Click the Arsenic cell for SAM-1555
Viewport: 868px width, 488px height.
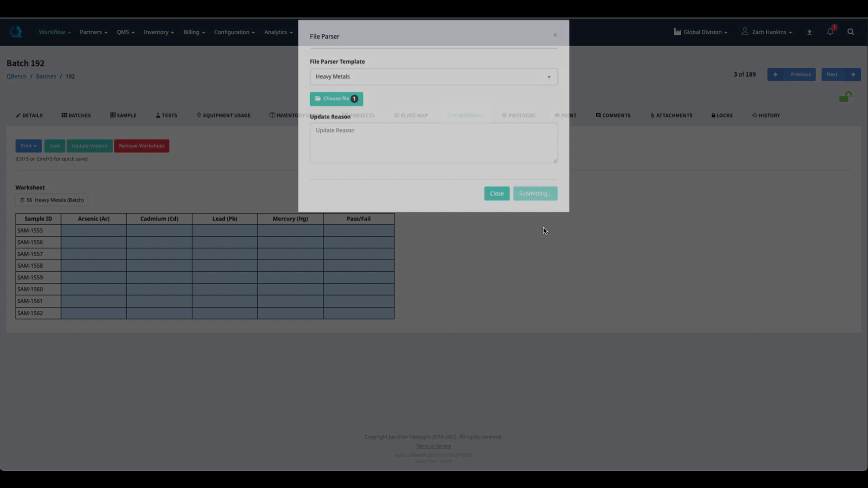[x=94, y=230]
